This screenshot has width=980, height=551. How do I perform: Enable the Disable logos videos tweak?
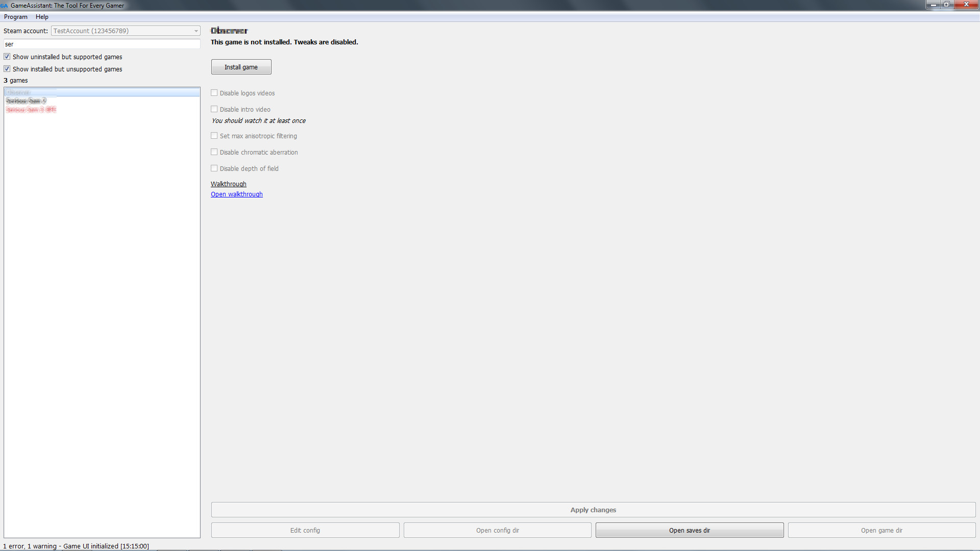pyautogui.click(x=214, y=93)
